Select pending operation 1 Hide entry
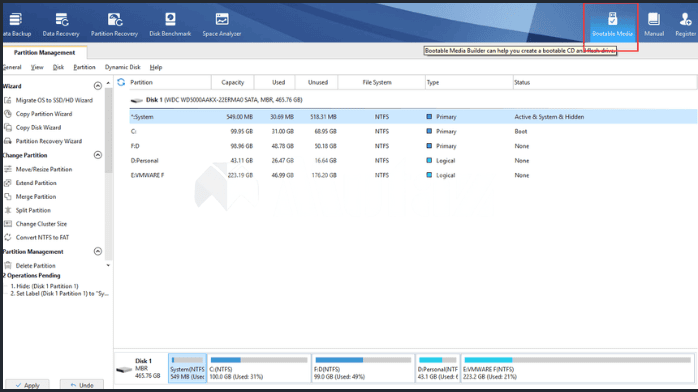Viewport: 698px width, 392px height. (x=45, y=286)
